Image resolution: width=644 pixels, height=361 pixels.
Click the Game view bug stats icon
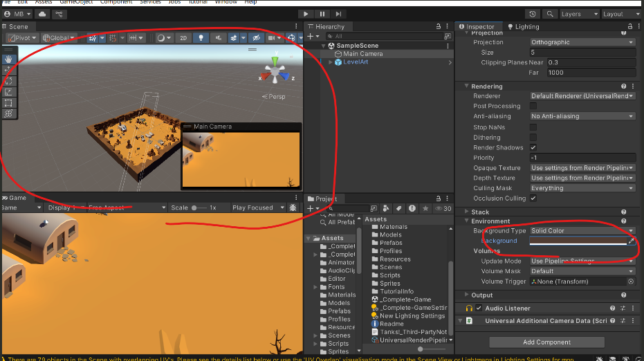click(x=293, y=207)
